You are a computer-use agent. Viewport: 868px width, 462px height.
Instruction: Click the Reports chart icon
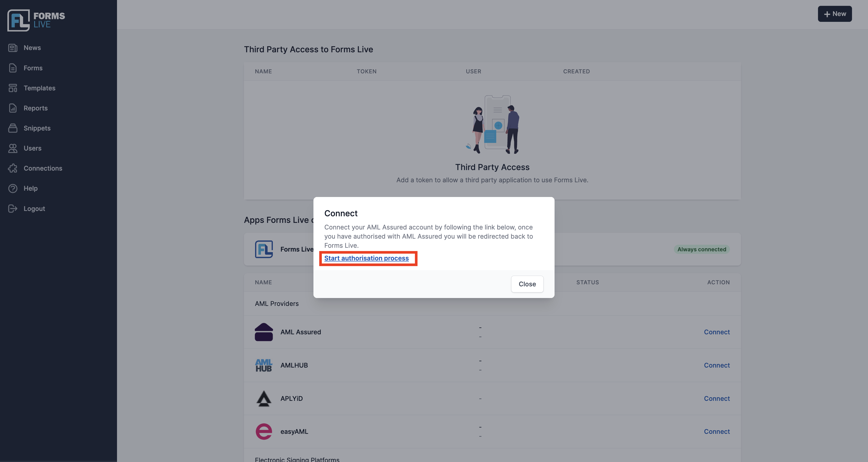point(13,108)
